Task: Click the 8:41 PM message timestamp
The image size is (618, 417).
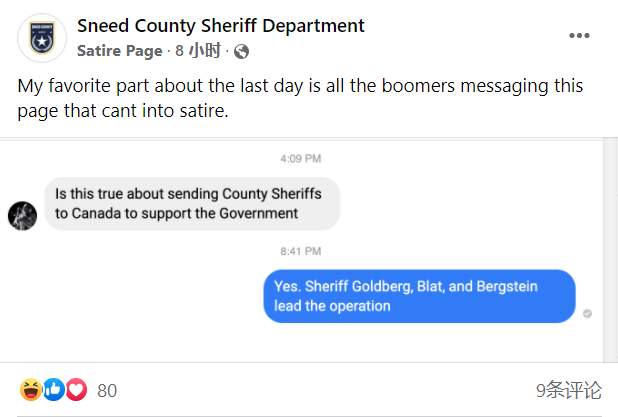Action: coord(301,251)
